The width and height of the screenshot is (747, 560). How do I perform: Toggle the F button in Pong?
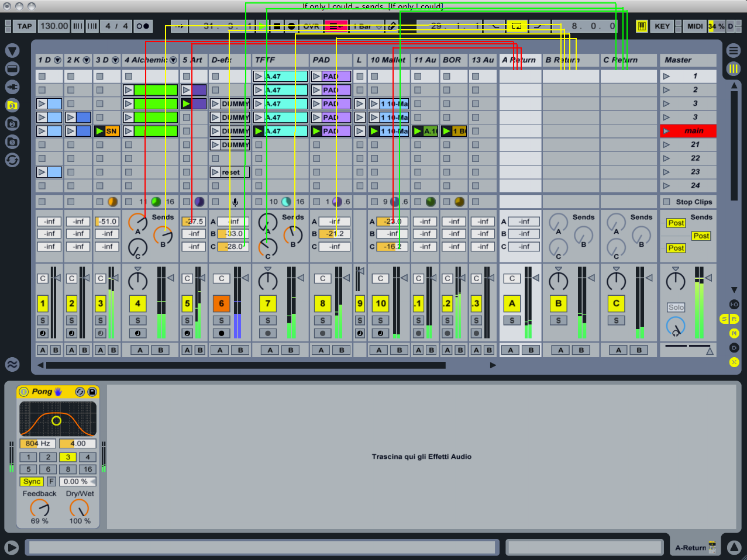51,482
